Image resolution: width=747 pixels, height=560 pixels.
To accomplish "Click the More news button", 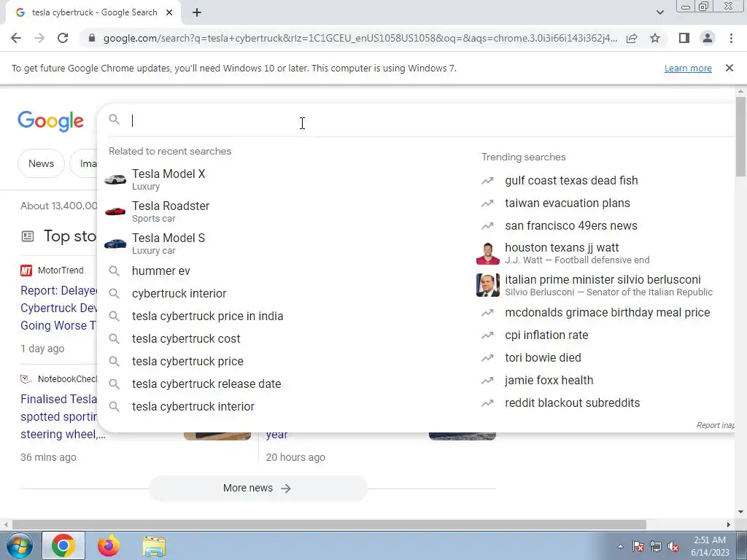I will (x=258, y=488).
